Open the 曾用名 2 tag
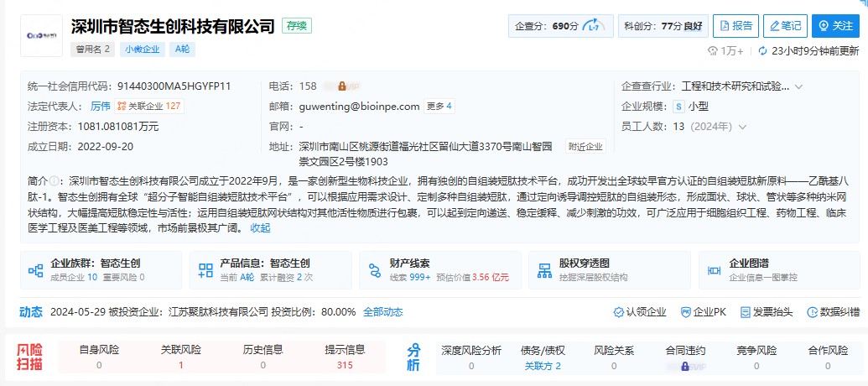Image resolution: width=868 pixels, height=386 pixels. 92,50
